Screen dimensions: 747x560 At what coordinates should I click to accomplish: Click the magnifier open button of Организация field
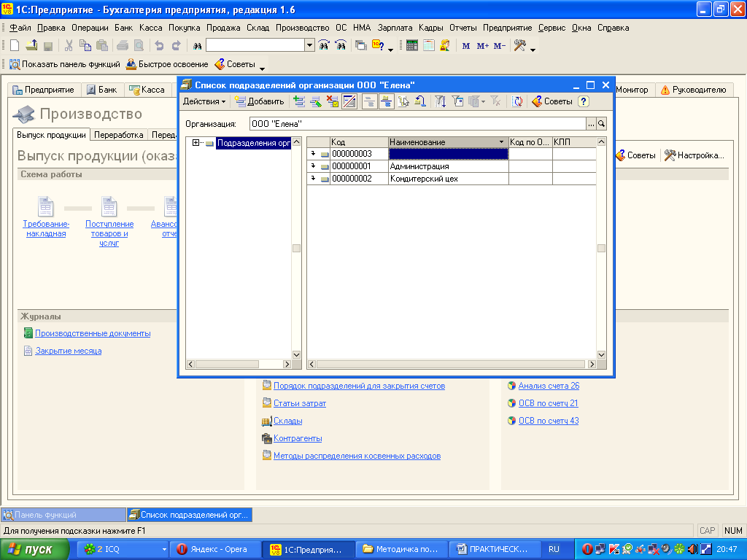[601, 124]
